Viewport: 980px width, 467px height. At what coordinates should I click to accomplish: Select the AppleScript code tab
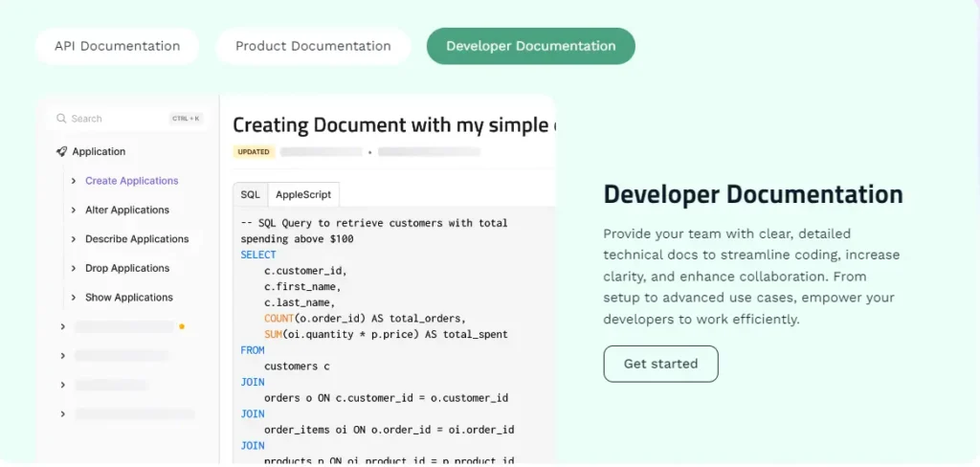coord(303,194)
